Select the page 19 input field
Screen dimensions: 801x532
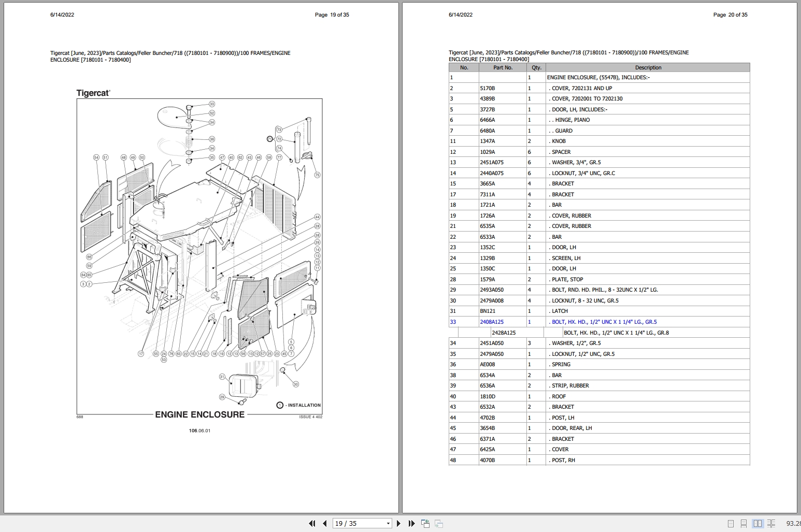point(352,524)
